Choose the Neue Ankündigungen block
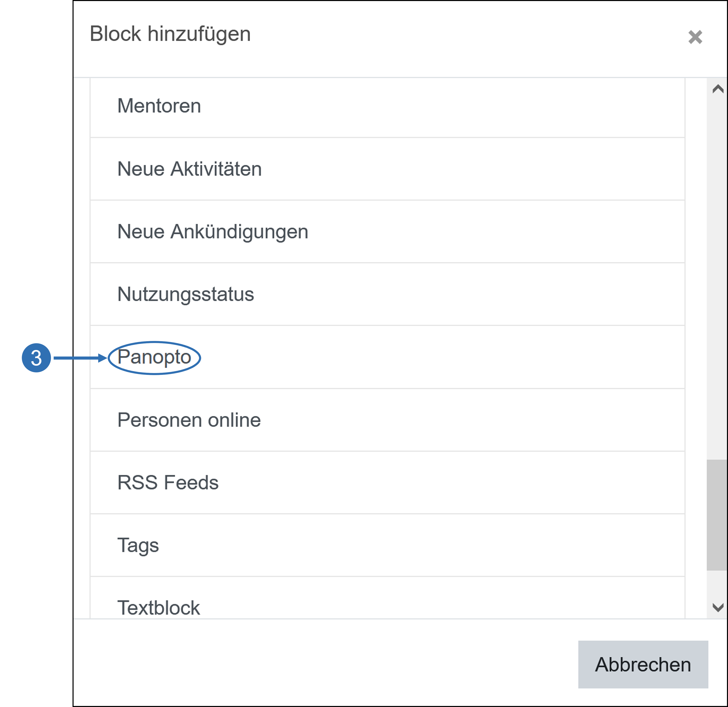 387,232
